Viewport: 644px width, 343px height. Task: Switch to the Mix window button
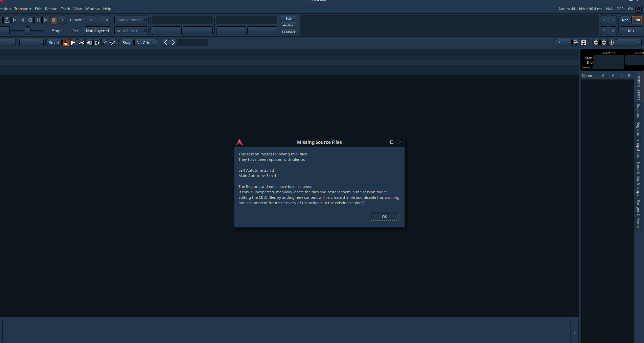[631, 31]
